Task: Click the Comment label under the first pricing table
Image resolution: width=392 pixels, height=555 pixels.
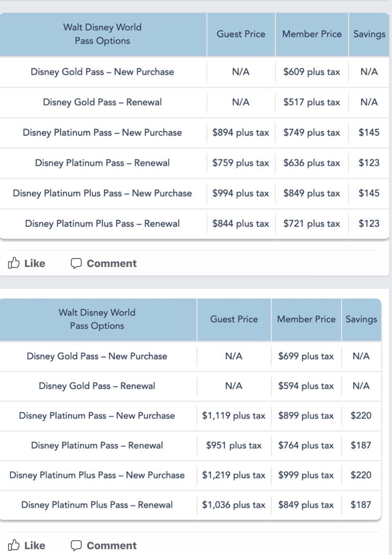Action: (x=112, y=263)
